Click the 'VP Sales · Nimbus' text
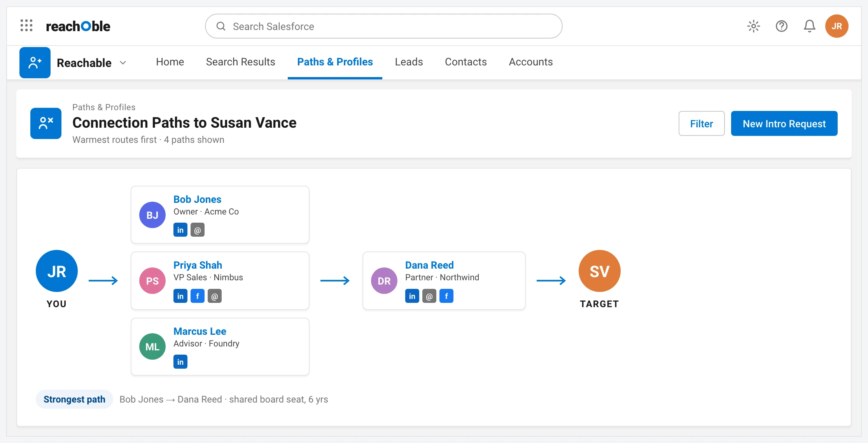This screenshot has height=443, width=868. coord(208,277)
